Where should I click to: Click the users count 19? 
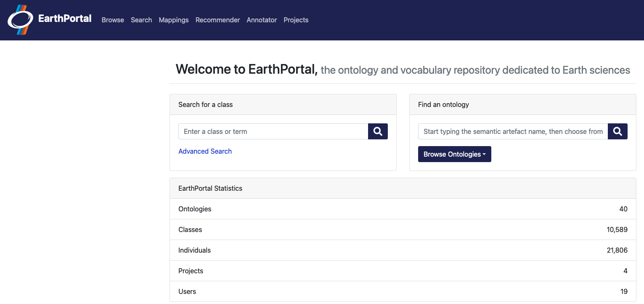[624, 291]
